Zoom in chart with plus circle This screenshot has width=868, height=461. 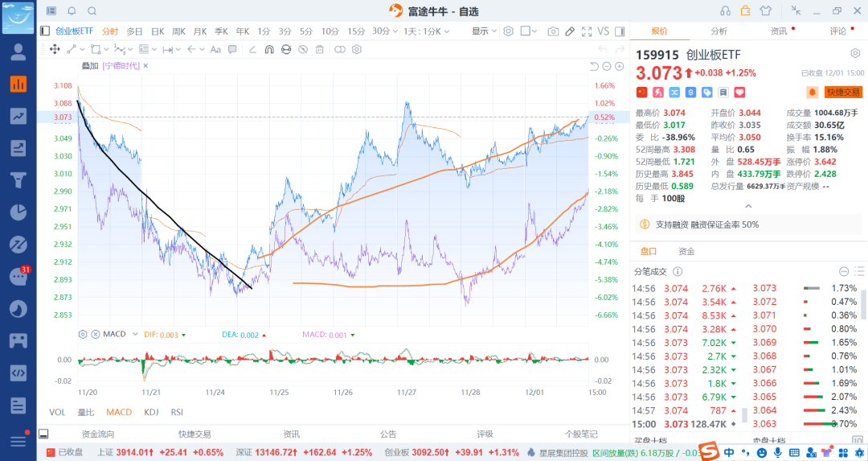pos(620,66)
